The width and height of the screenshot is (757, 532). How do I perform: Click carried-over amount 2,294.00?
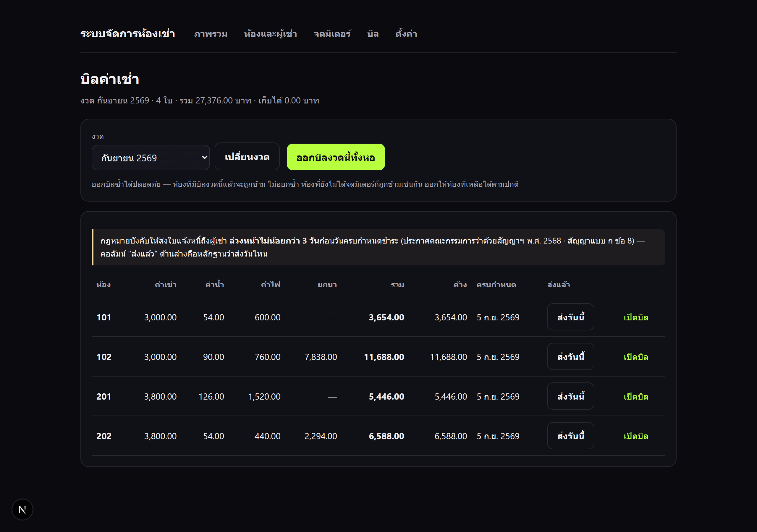tap(321, 436)
